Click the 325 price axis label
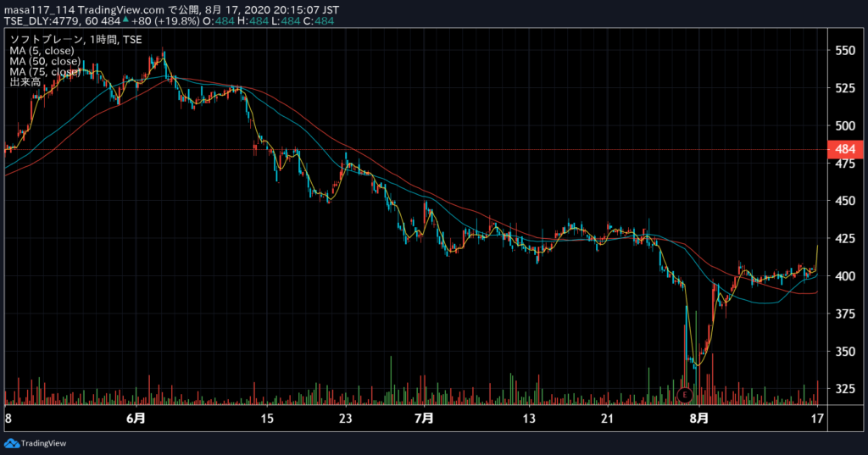The image size is (868, 455). 845,389
